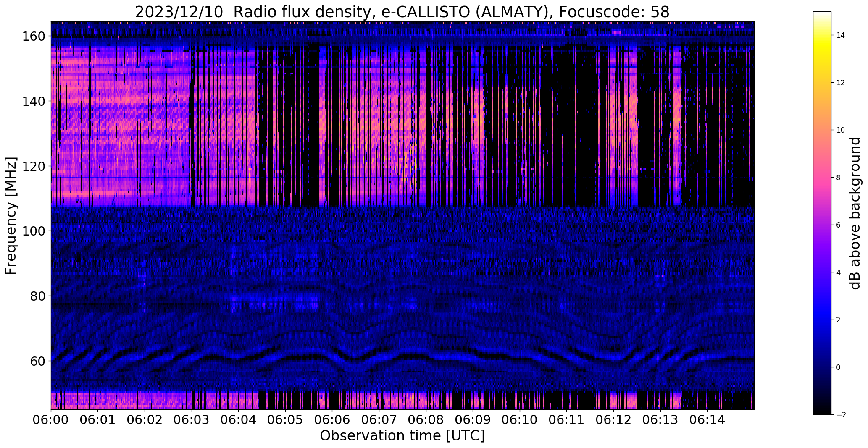Click the 06:00 time tick label

[x=51, y=419]
